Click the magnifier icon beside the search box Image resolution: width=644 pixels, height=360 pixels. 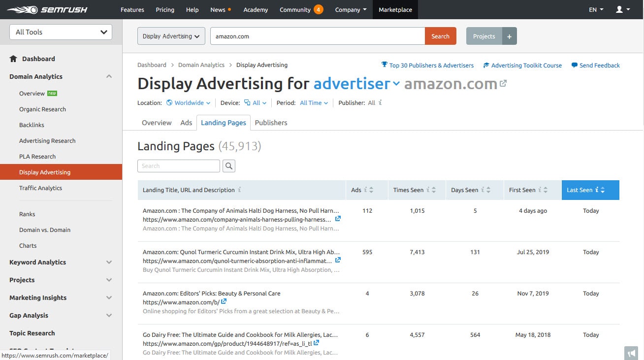pyautogui.click(x=228, y=165)
